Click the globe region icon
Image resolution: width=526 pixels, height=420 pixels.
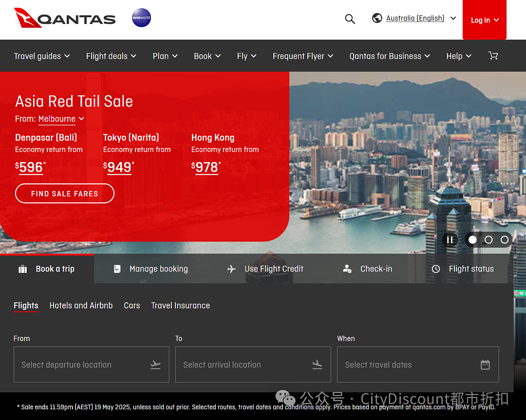click(x=377, y=18)
